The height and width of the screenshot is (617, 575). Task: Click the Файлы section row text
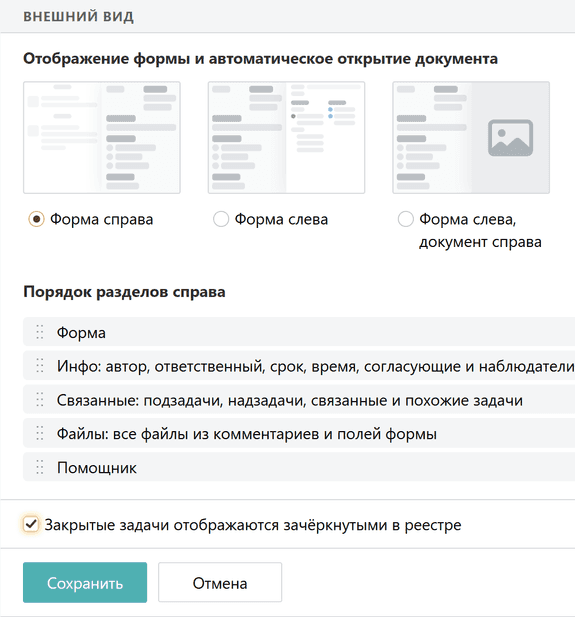point(247,434)
